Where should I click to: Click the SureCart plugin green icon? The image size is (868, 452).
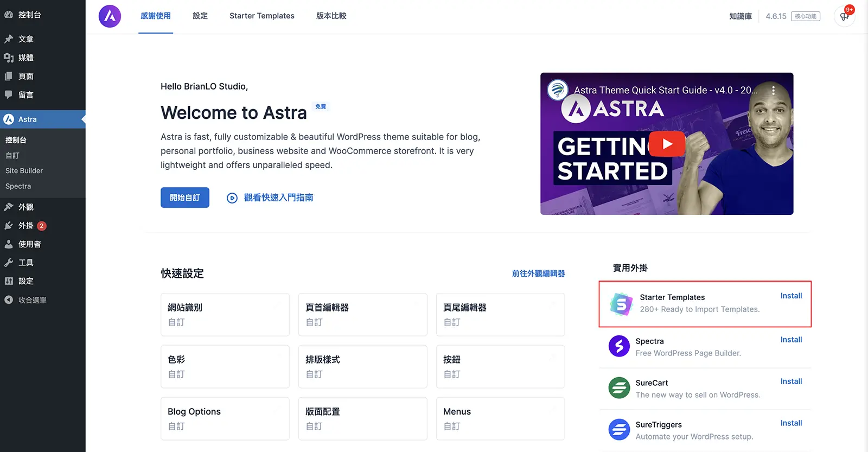pos(619,388)
